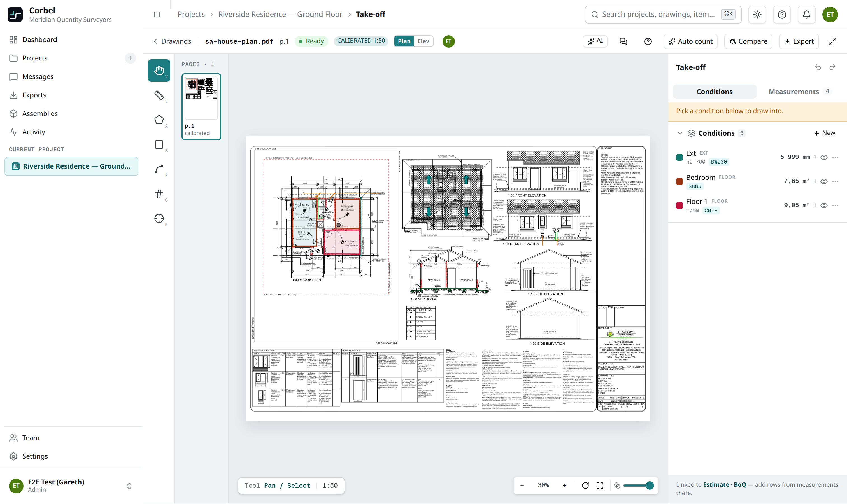Screen dimensions: 847x504
Task: Go to Riverside Residence breadcrumb
Action: [280, 14]
